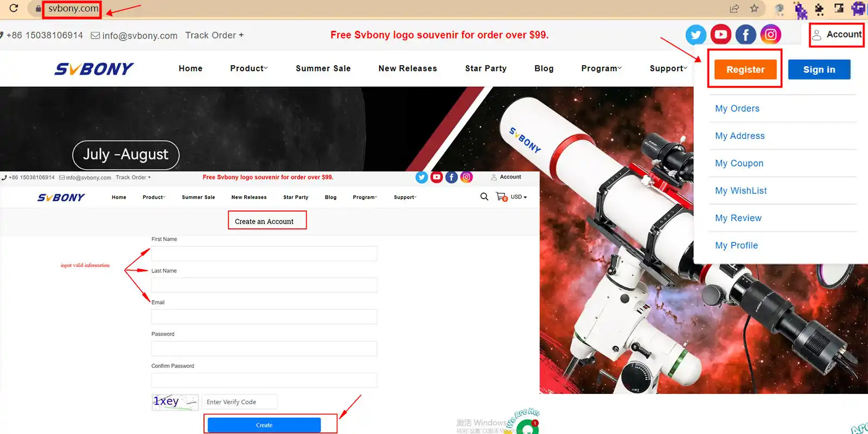Click the browser share icon

coord(734,8)
